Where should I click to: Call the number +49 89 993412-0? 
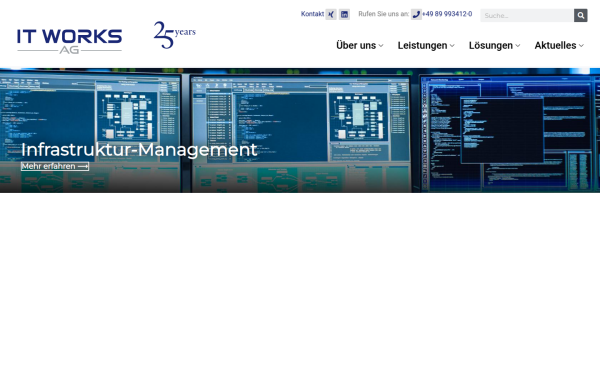pos(447,14)
